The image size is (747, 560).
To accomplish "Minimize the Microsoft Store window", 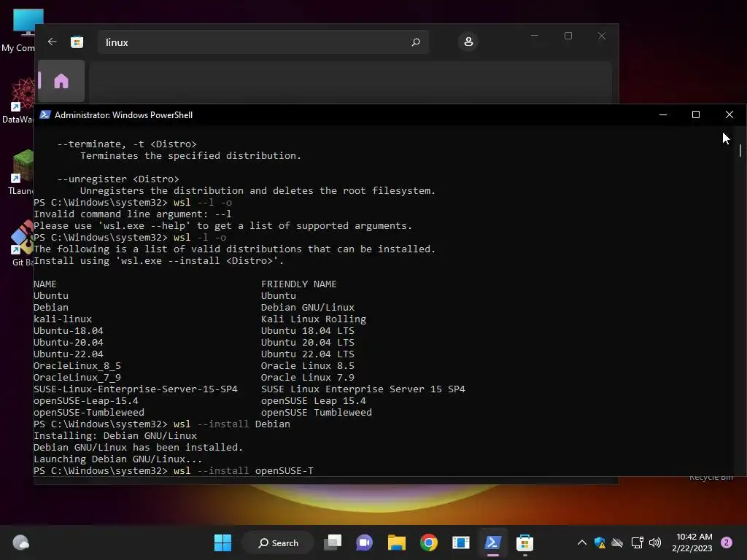I will pyautogui.click(x=535, y=36).
